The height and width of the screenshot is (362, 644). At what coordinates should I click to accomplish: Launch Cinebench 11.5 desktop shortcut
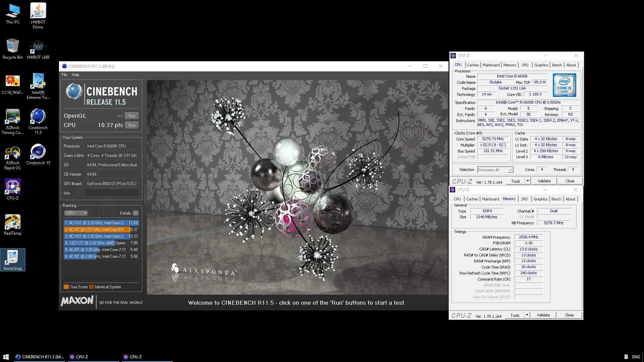point(38,121)
